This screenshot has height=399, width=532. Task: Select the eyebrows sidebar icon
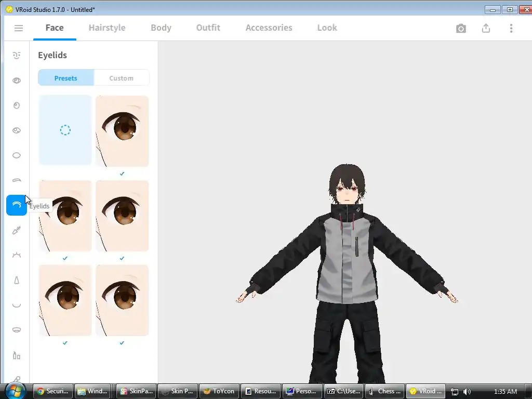pos(17,180)
